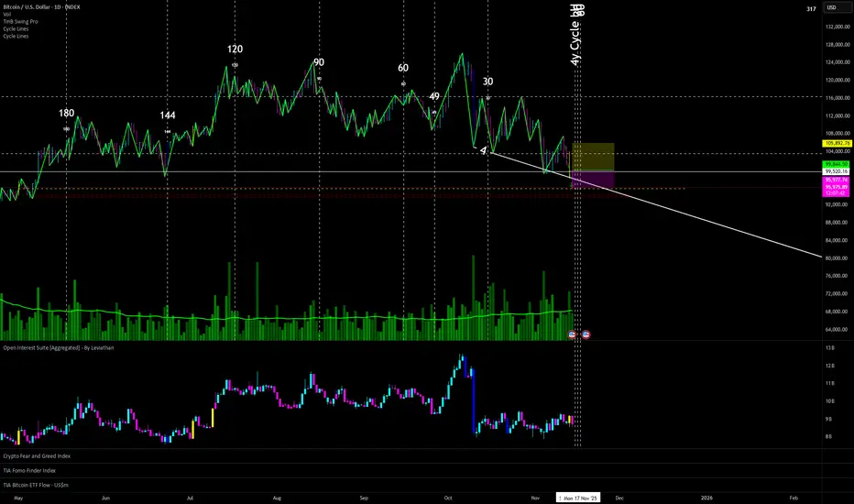854x504 pixels.
Task: Click the Bitcoin / U.S. Dollar symbol title
Action: 41,7
